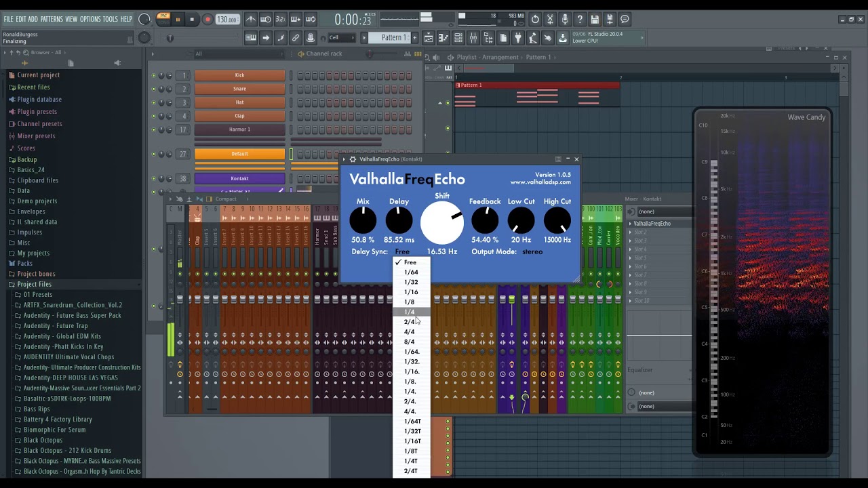868x488 pixels.
Task: Save new version icon
Action: [x=610, y=20]
